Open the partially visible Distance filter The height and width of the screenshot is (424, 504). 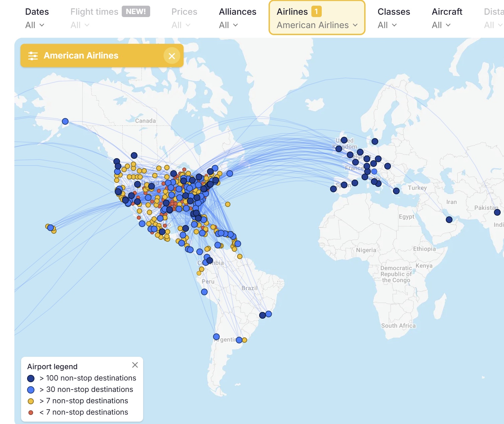[494, 18]
